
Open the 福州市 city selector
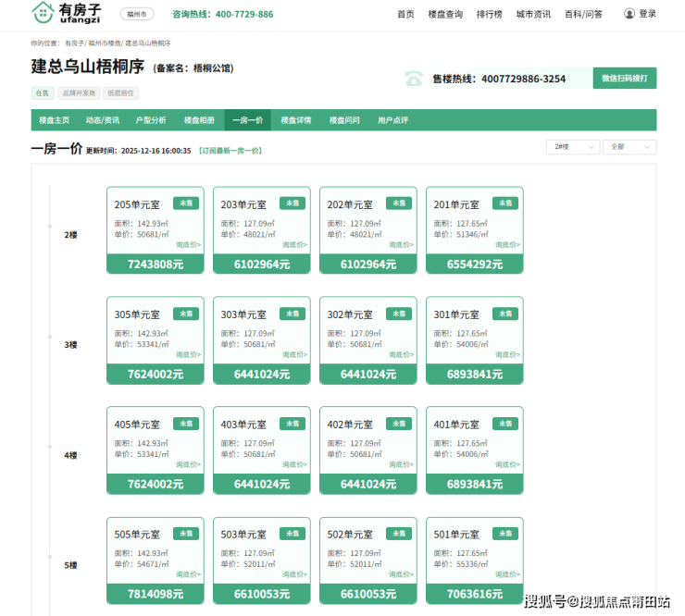click(137, 14)
